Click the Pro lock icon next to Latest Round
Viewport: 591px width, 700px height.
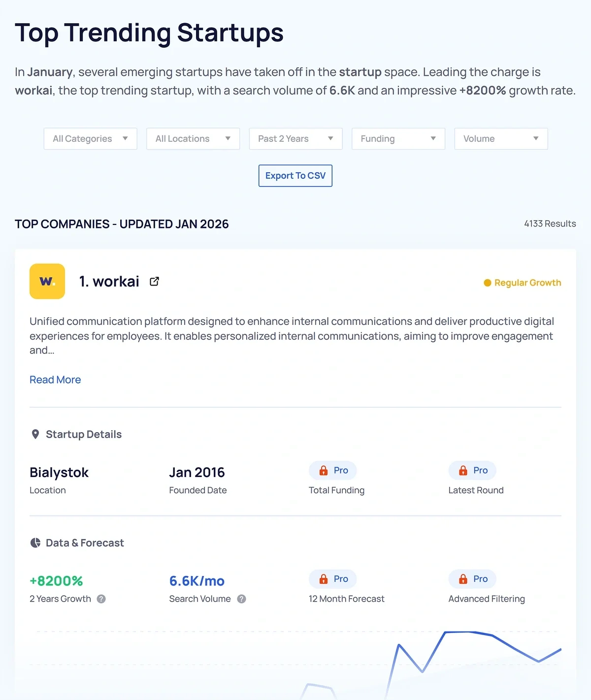click(x=463, y=470)
